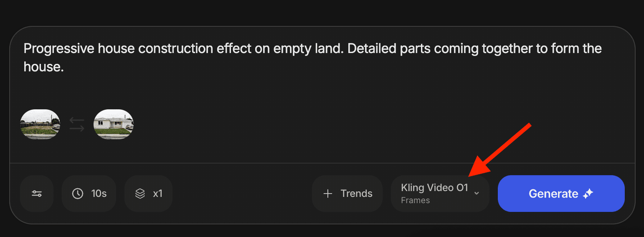The width and height of the screenshot is (644, 237).
Task: Click the sparkle icon on Generate
Action: click(588, 194)
